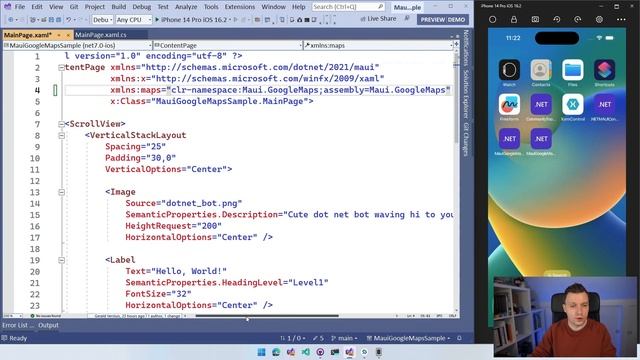Open the Extensions menu
The height and width of the screenshot is (360, 640).
click(240, 7)
